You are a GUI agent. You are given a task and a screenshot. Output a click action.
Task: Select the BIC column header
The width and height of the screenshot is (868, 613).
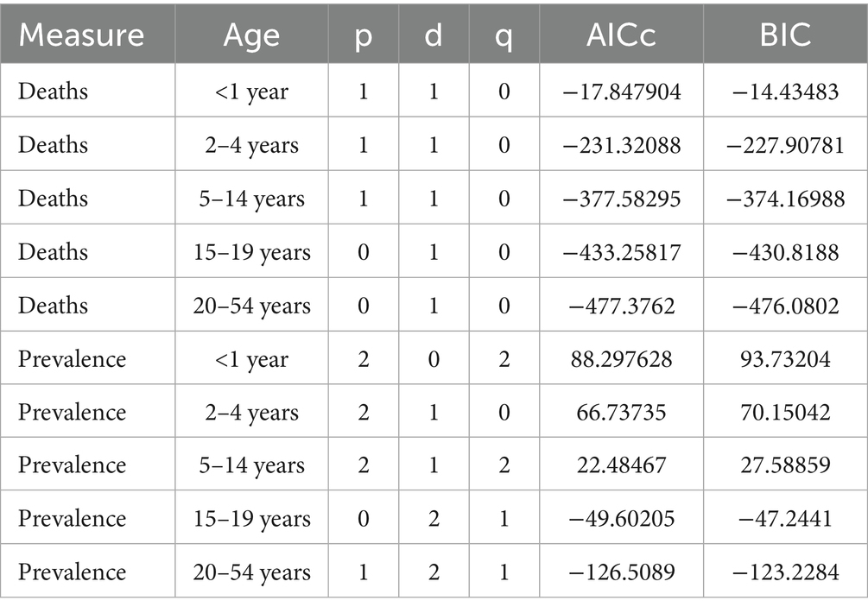point(785,36)
